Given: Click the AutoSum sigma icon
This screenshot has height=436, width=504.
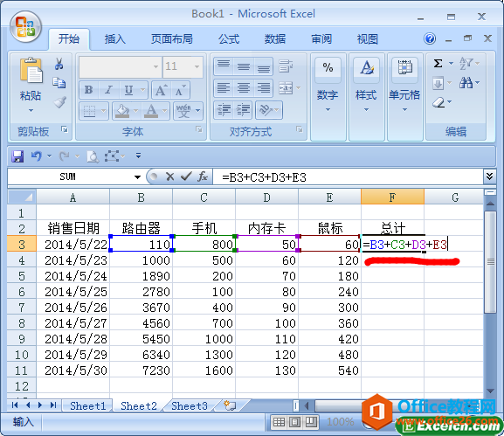Looking at the screenshot, I should (438, 63).
